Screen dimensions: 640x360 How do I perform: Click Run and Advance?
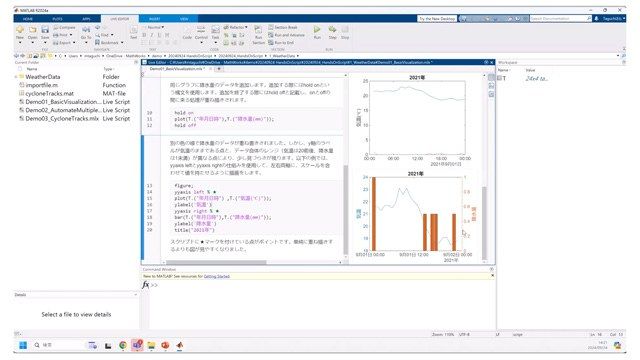click(x=286, y=35)
